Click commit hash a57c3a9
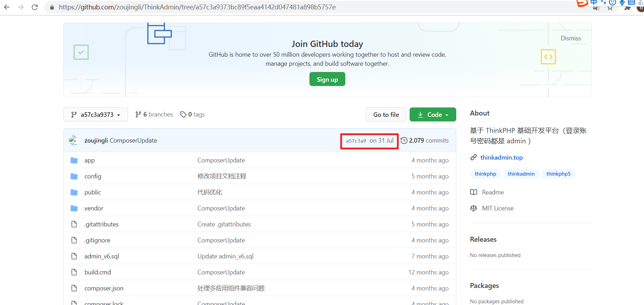Viewport: 644px width, 305px height. click(x=356, y=141)
